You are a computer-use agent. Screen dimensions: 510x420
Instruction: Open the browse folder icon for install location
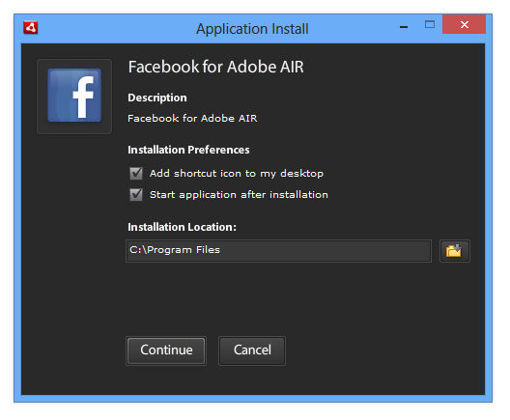tap(454, 251)
